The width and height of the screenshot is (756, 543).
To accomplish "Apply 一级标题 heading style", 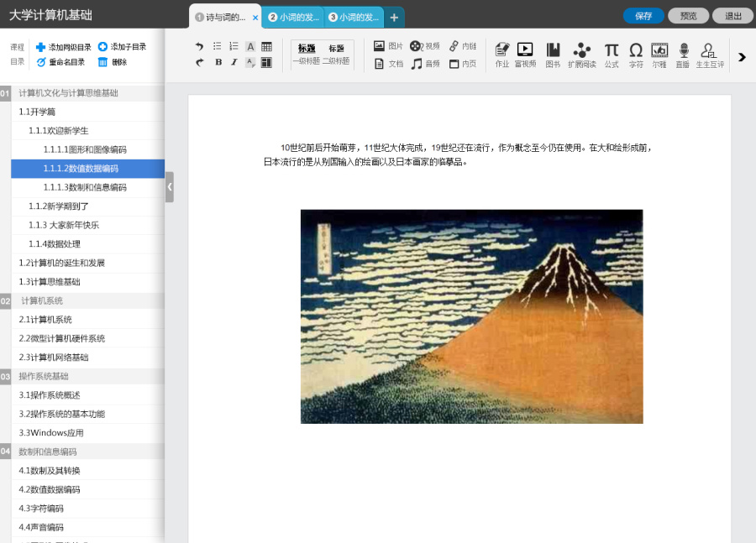I will click(307, 55).
